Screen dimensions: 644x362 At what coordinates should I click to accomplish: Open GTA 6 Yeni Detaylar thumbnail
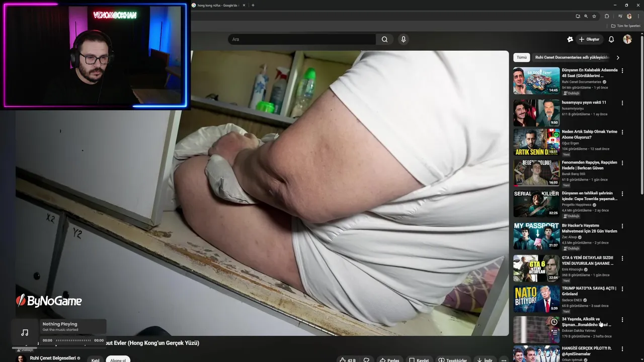(x=536, y=268)
